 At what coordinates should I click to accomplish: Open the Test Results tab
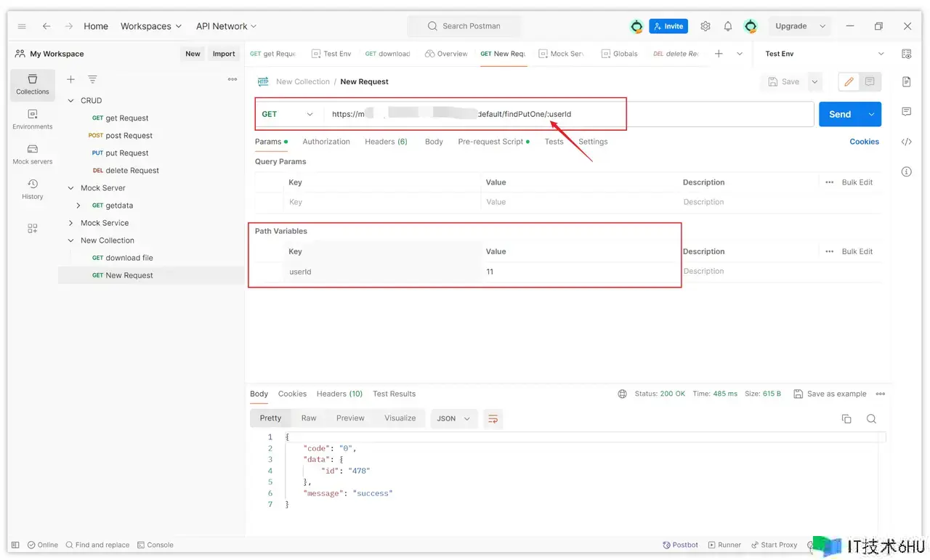(x=394, y=394)
